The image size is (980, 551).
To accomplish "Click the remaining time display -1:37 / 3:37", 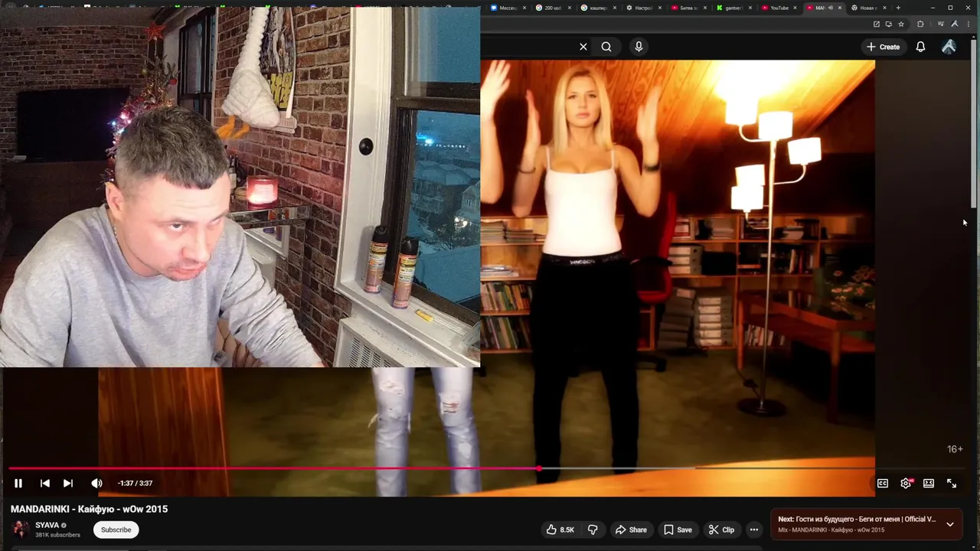I will (x=135, y=483).
